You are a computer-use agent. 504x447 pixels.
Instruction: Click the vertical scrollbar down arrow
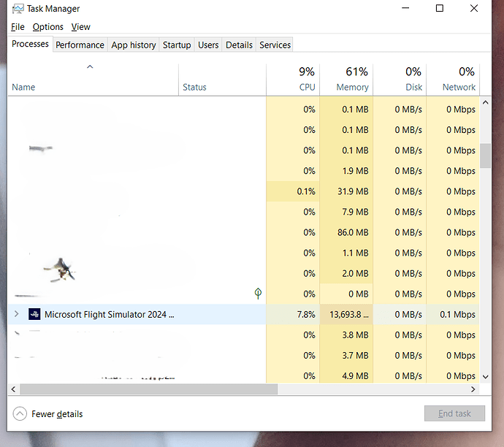[485, 377]
